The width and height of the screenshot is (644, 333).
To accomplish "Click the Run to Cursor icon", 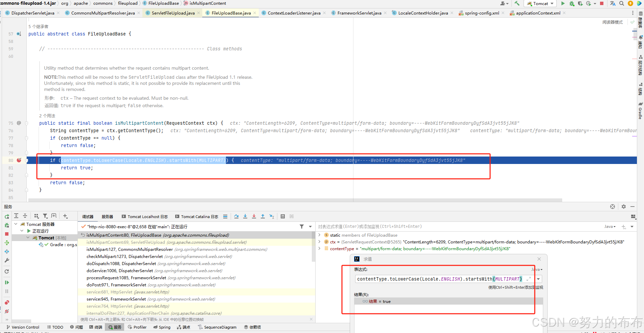I will pyautogui.click(x=272, y=216).
